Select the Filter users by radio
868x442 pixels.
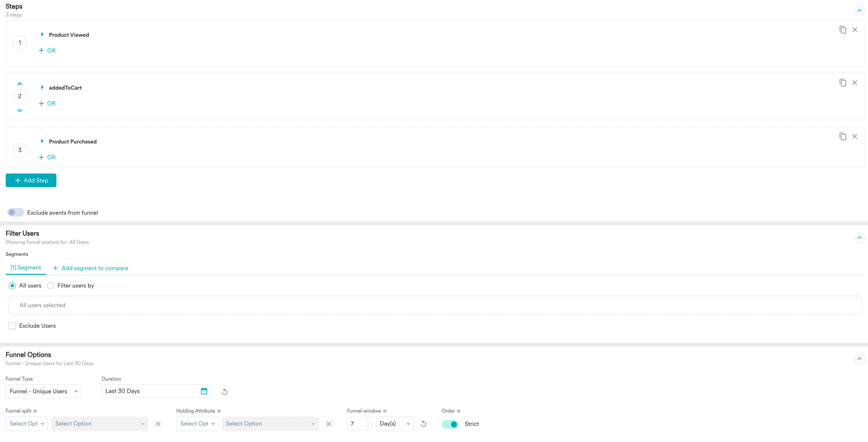pos(51,285)
